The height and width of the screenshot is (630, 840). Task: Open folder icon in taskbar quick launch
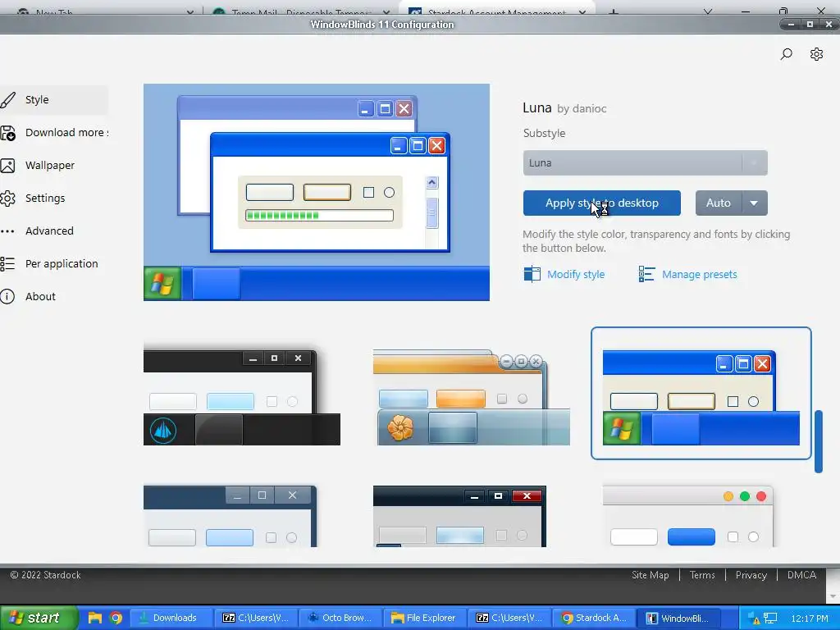95,618
